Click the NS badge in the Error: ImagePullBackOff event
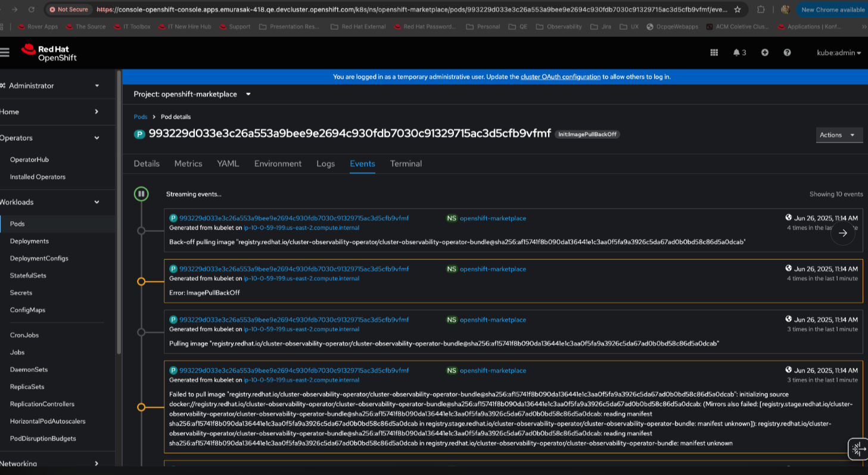 [x=452, y=269]
